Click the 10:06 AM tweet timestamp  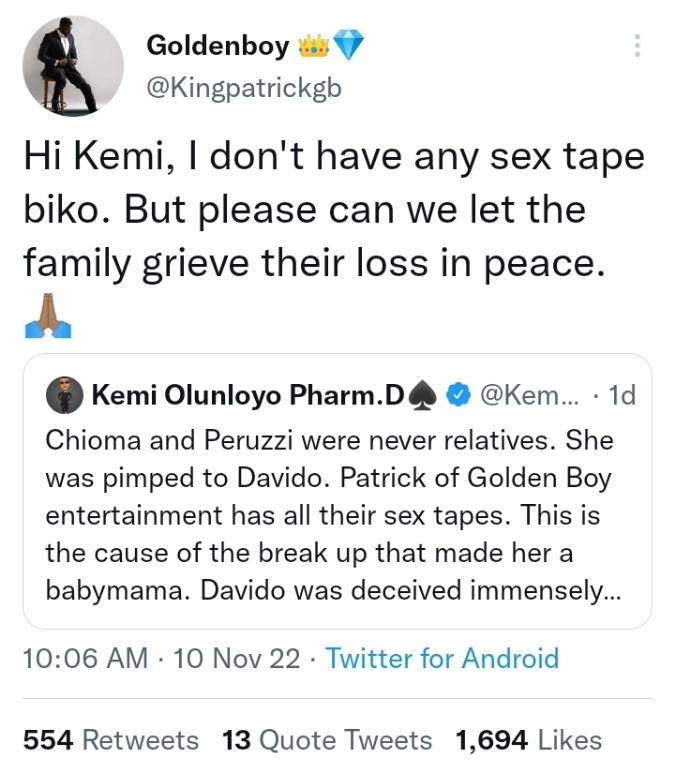tap(84, 659)
